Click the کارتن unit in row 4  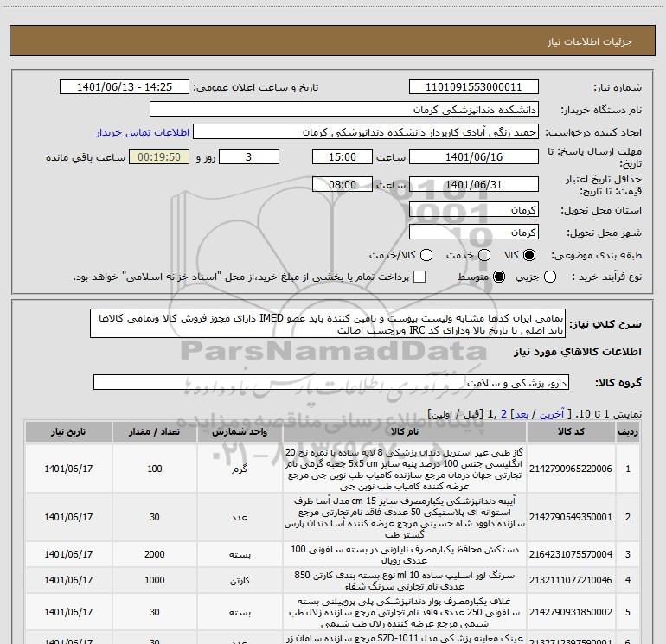click(x=240, y=580)
